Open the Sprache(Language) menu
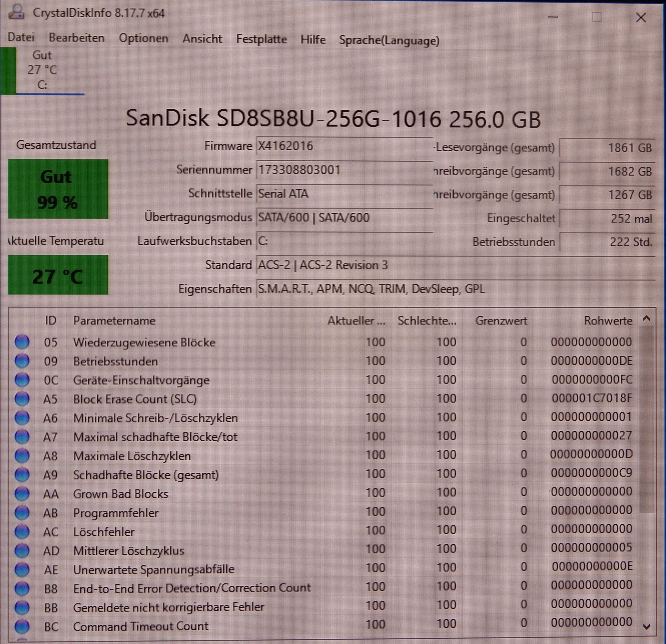 pyautogui.click(x=389, y=41)
